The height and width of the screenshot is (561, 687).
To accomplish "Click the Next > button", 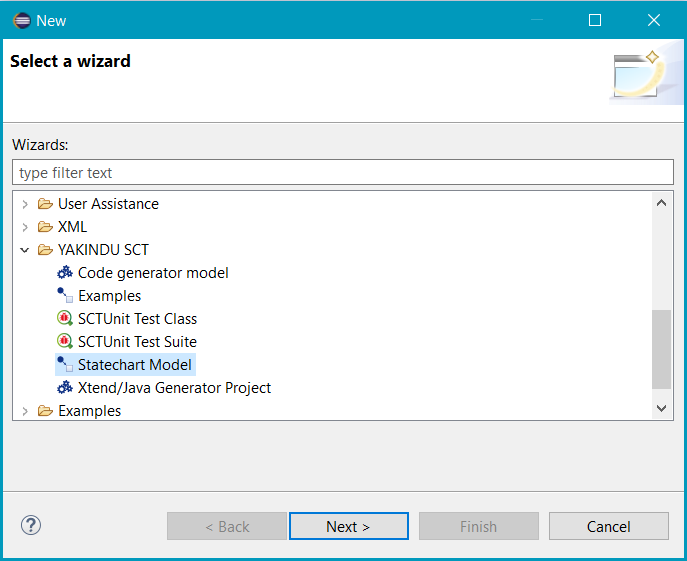I will coord(349,526).
